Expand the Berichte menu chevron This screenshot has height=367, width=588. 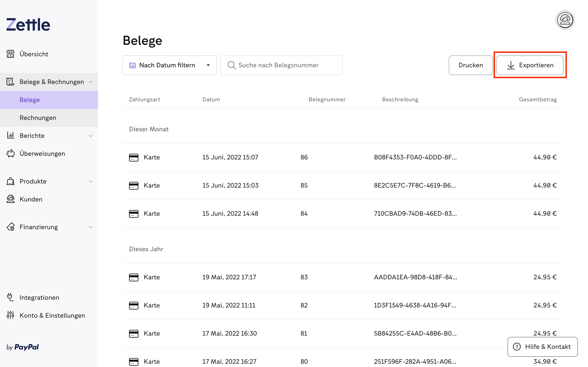tap(91, 136)
